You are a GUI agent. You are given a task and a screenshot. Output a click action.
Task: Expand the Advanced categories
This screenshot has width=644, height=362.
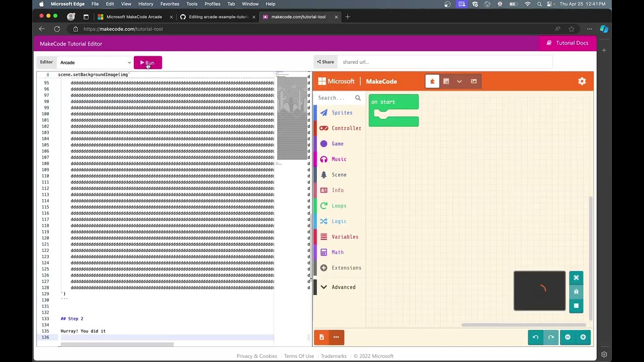pyautogui.click(x=340, y=287)
